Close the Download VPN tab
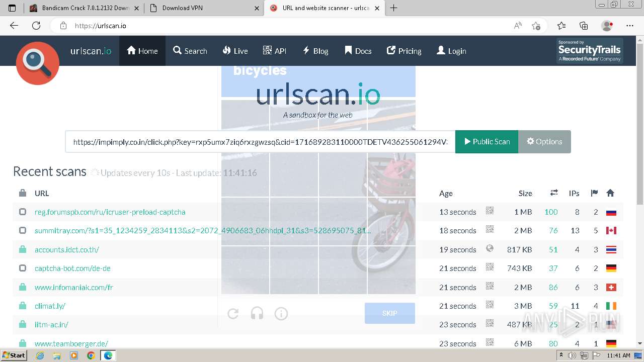The image size is (644, 362). click(x=257, y=8)
